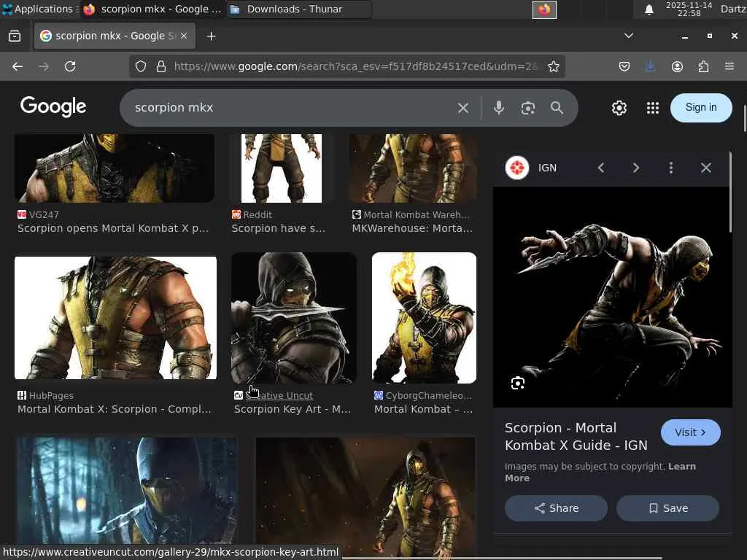Open Scorpion Mortal Kombat X Guide title
This screenshot has width=747, height=560.
576,436
